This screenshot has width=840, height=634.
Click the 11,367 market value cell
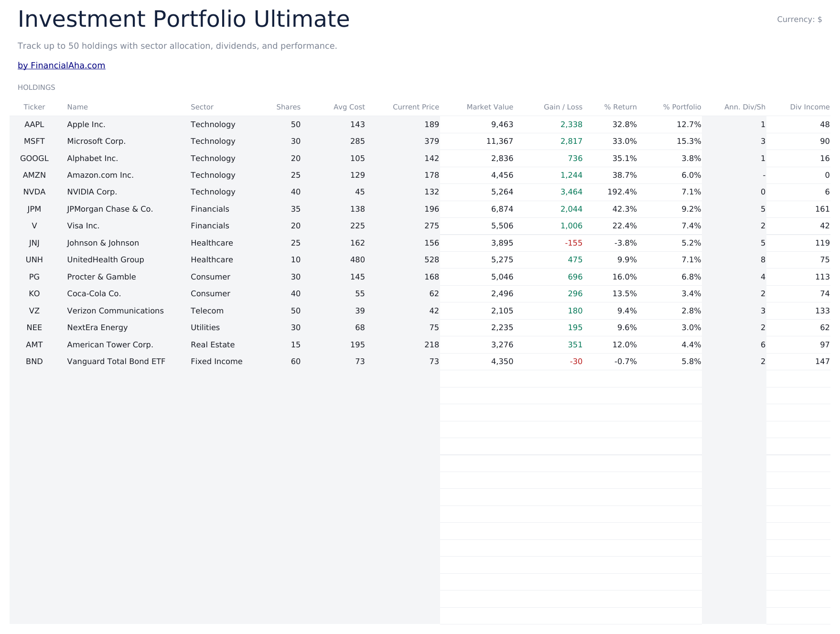500,141
